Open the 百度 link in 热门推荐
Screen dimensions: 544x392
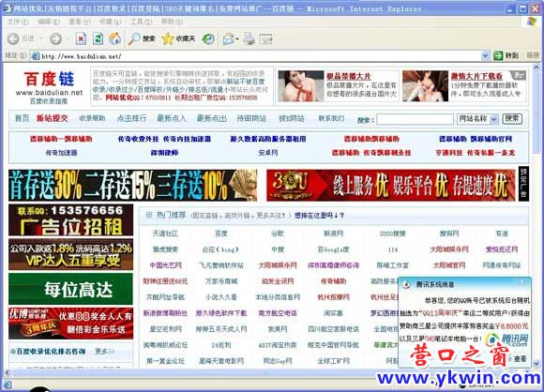(x=221, y=234)
